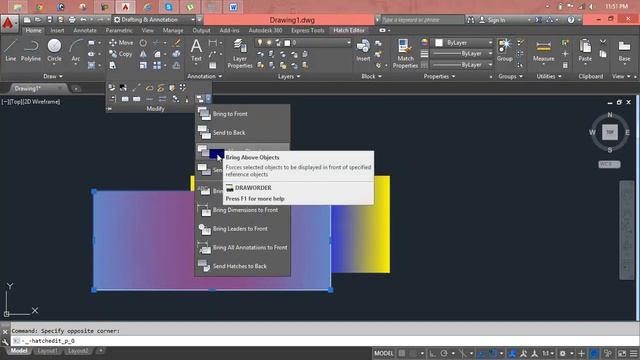Choose Bring Leaders to Front

point(243,229)
